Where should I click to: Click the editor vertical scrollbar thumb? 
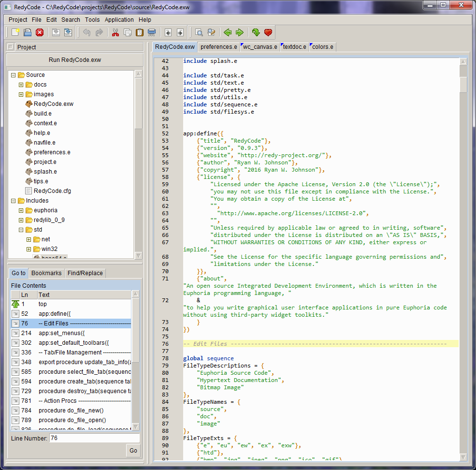(x=463, y=85)
